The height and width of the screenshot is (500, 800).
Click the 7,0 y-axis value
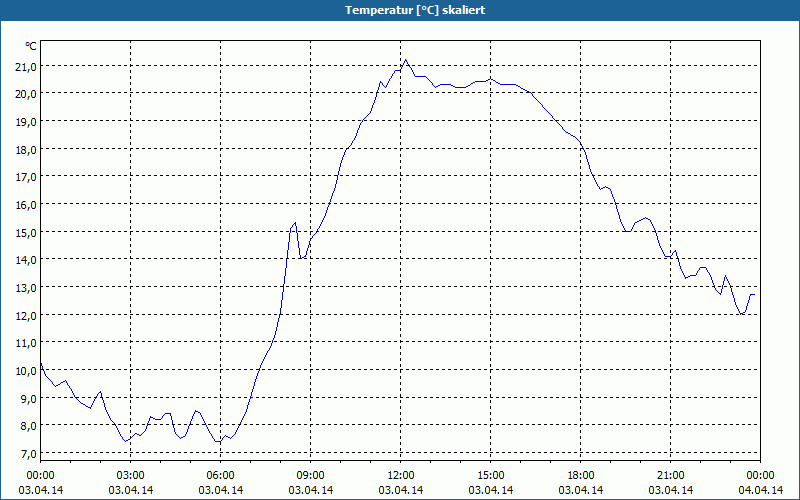[x=29, y=454]
